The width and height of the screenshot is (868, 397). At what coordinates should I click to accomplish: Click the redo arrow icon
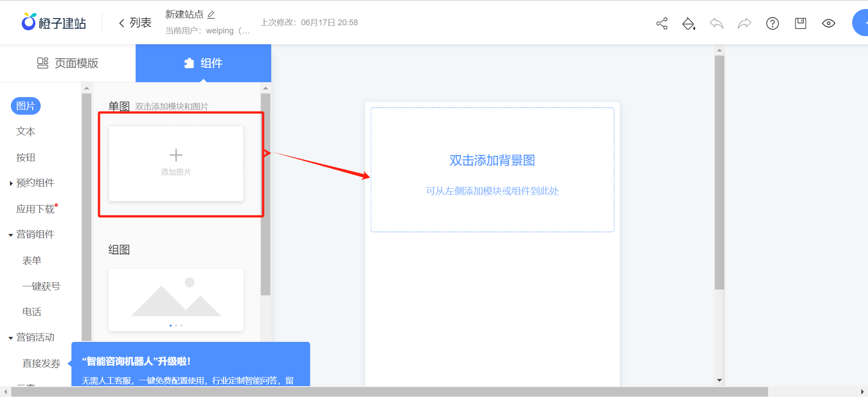(744, 23)
